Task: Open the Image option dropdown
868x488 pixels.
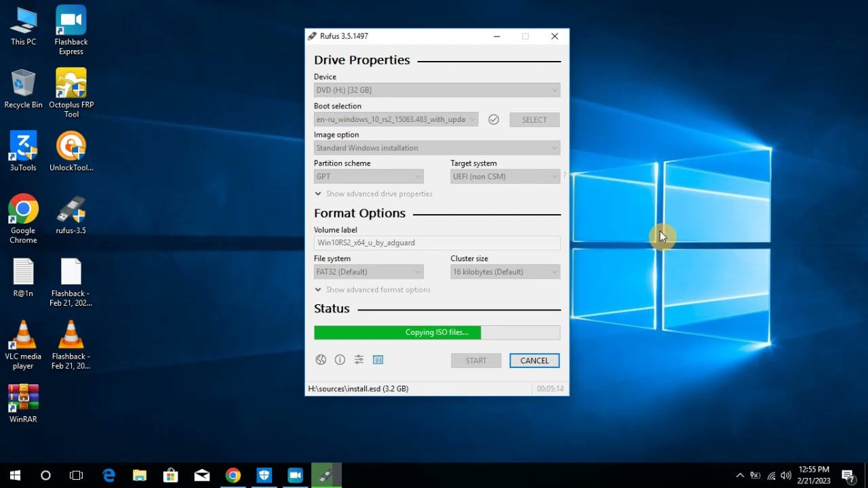Action: [437, 148]
